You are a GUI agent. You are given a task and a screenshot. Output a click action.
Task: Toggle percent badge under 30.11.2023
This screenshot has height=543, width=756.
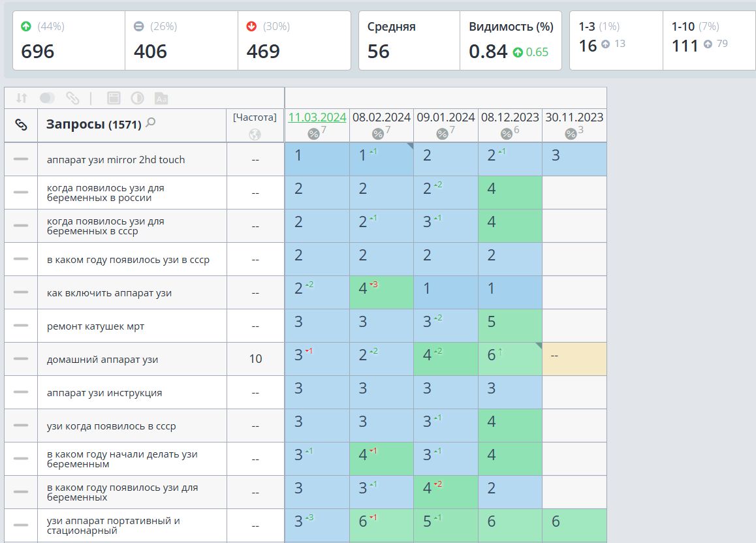coord(571,133)
